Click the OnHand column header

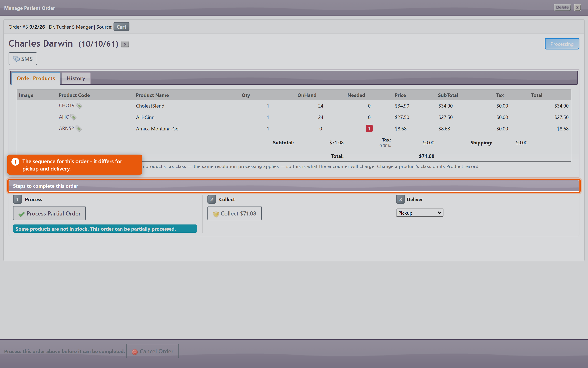pos(307,95)
